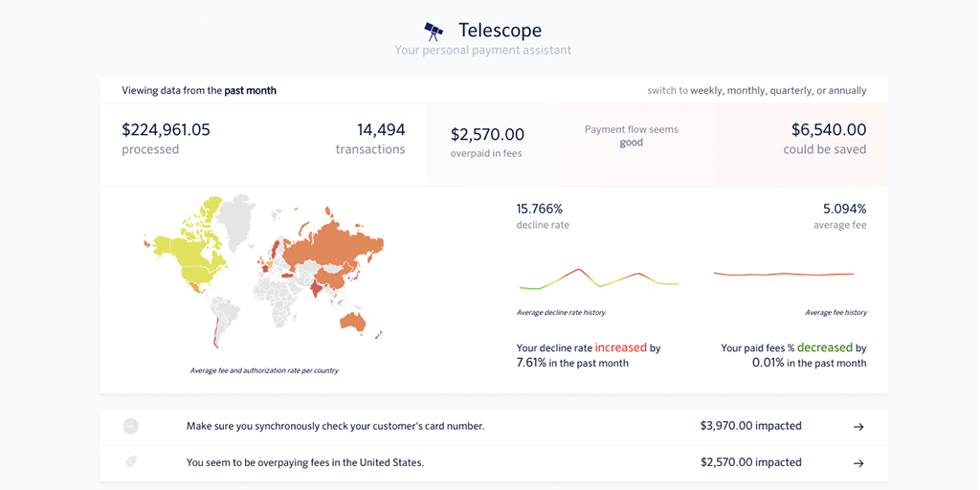Open the overpaying fees in United States tip
The width and height of the screenshot is (980, 490).
point(304,462)
